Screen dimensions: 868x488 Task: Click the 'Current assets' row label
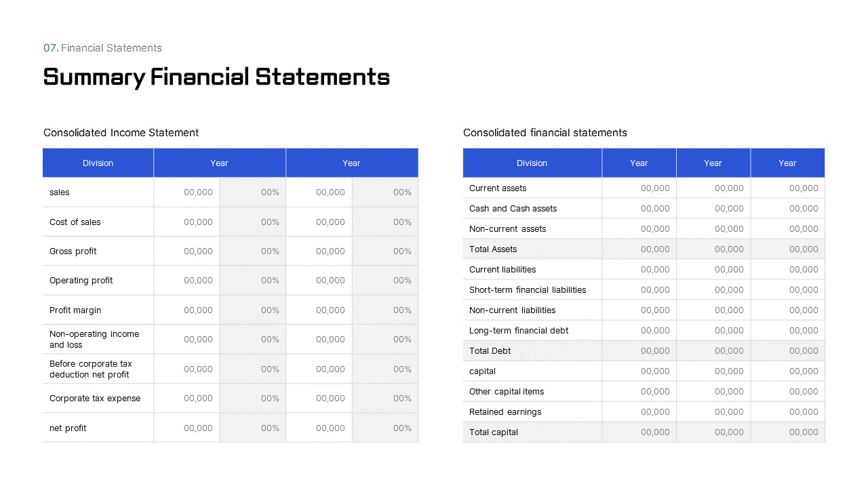(x=497, y=188)
